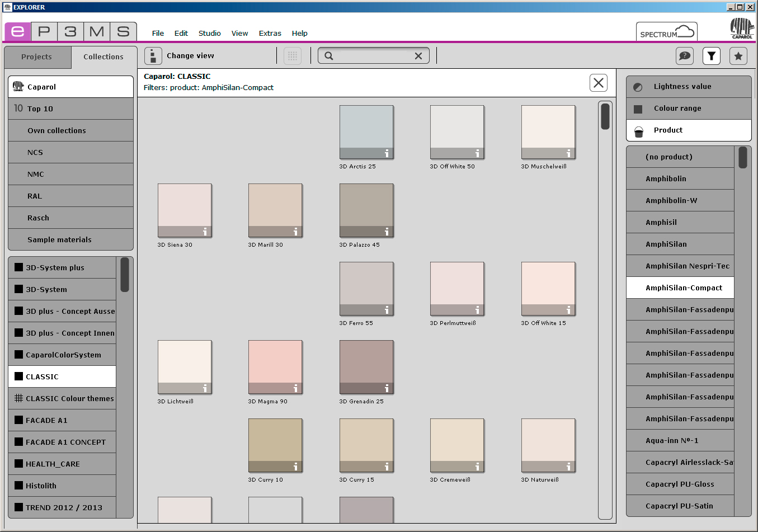The width and height of the screenshot is (758, 532).
Task: Click the Caparol elephant logo
Action: [x=742, y=28]
